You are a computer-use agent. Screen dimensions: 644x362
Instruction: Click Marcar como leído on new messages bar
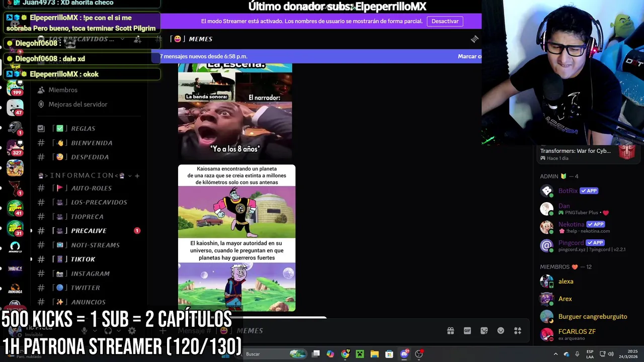coord(469,56)
